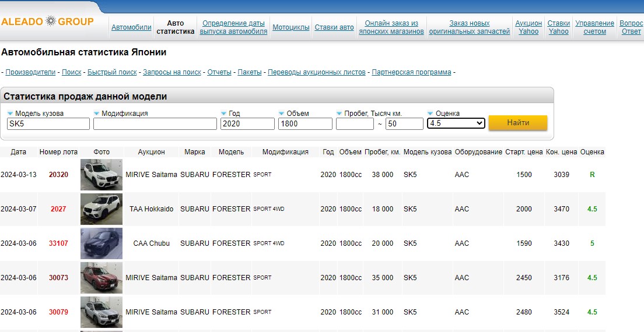This screenshot has height=332, width=644.
Task: Open lot number 30073
Action: coord(58,278)
